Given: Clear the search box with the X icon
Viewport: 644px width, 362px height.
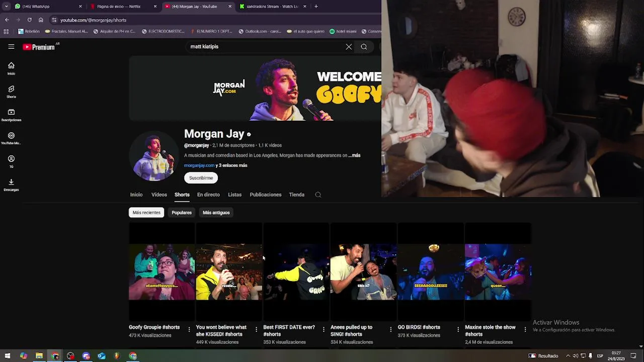Looking at the screenshot, I should pyautogui.click(x=349, y=47).
